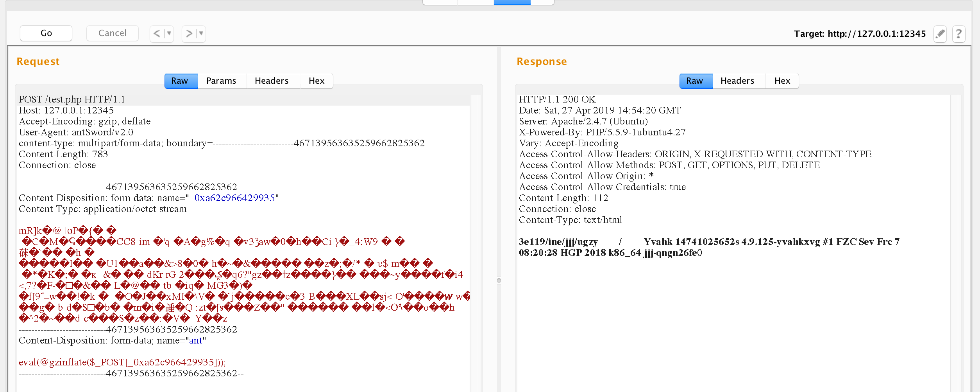
Task: Go to next request using right arrow icon
Action: pyautogui.click(x=189, y=34)
